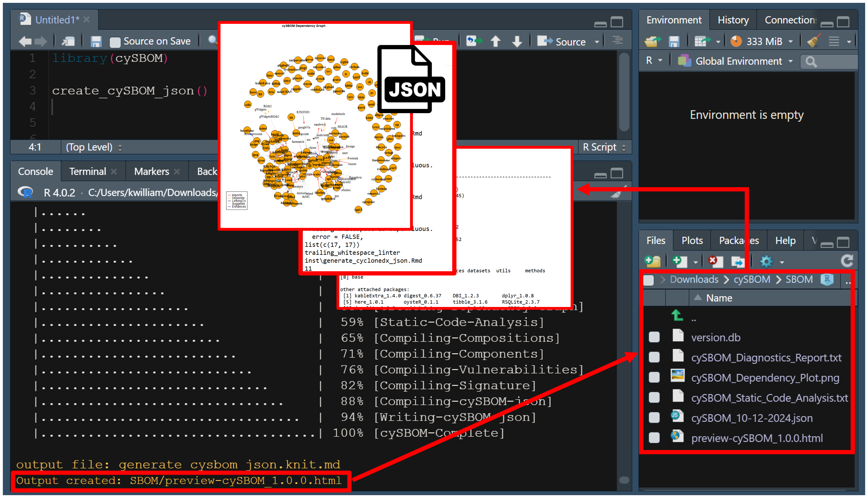
Task: Sort files by the Name column header
Action: (719, 298)
